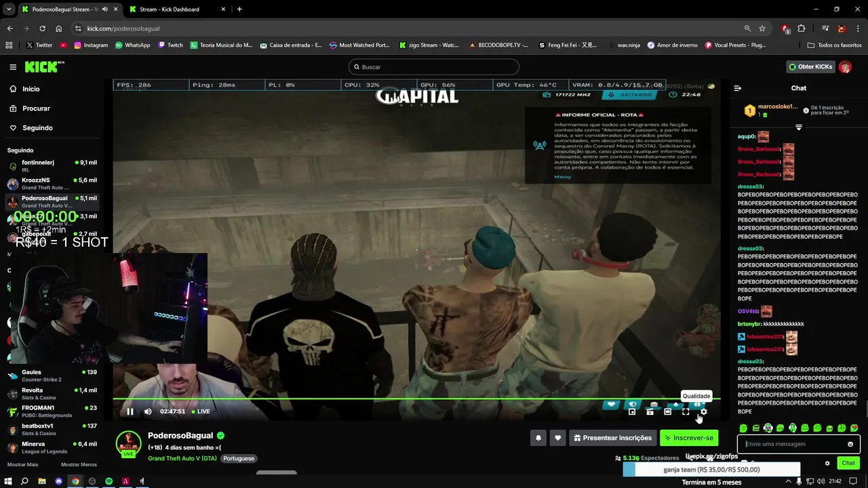The width and height of the screenshot is (868, 488).
Task: Seek along the green stream progress bar
Action: [x=416, y=399]
